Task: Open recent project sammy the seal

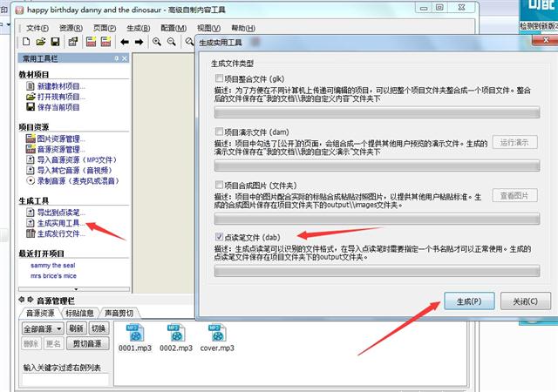Action: click(53, 265)
